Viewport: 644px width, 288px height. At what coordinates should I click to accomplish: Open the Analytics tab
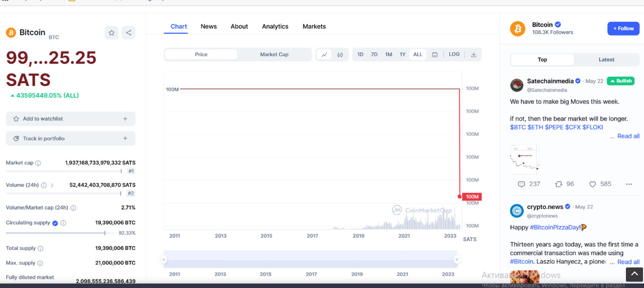point(275,27)
